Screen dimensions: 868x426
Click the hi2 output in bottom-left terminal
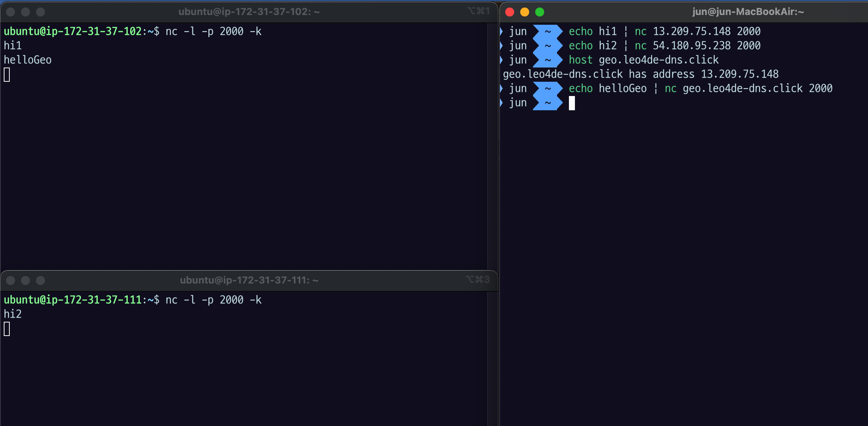pos(13,314)
